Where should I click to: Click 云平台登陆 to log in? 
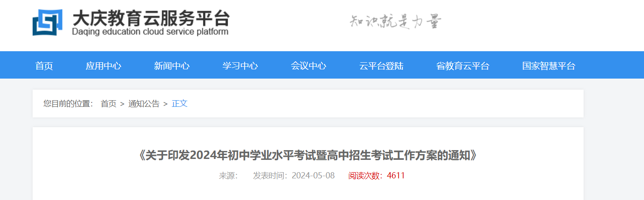(381, 66)
